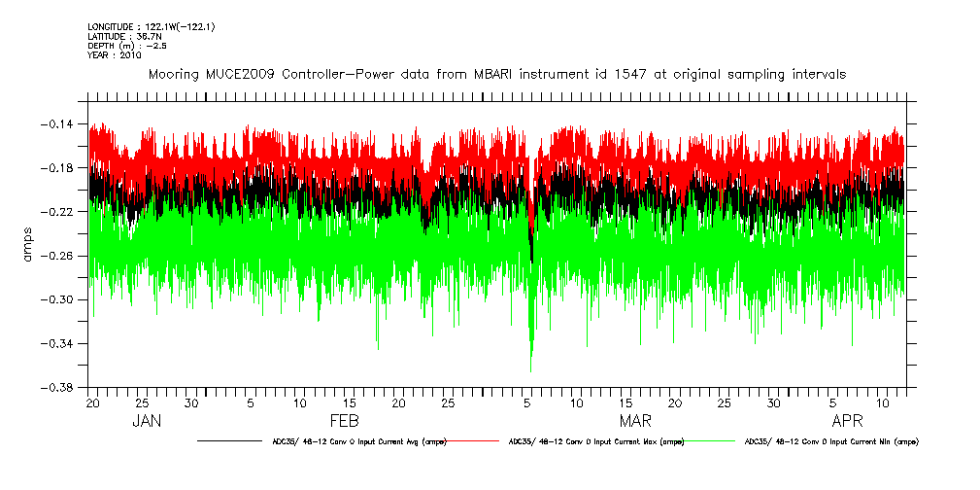Click the LATITUDE header line

(x=123, y=36)
